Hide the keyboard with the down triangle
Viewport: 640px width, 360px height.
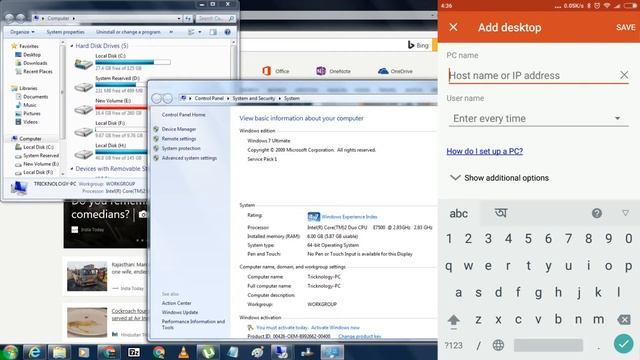tap(625, 213)
